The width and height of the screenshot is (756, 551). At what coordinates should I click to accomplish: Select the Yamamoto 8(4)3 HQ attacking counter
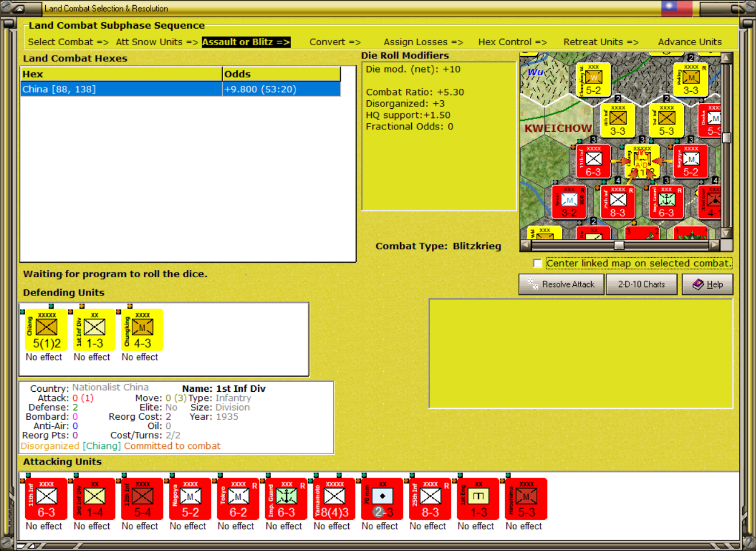click(x=334, y=499)
